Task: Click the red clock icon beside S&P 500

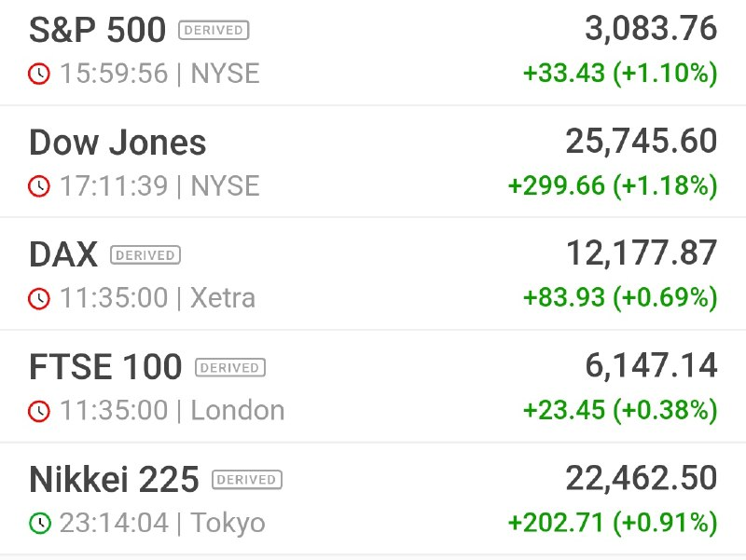Action: 39,74
